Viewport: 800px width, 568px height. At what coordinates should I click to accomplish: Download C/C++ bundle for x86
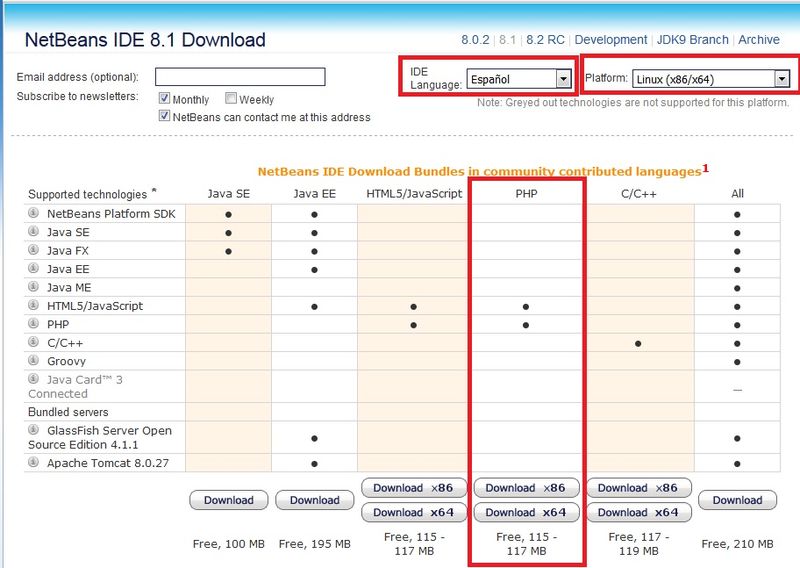point(638,488)
